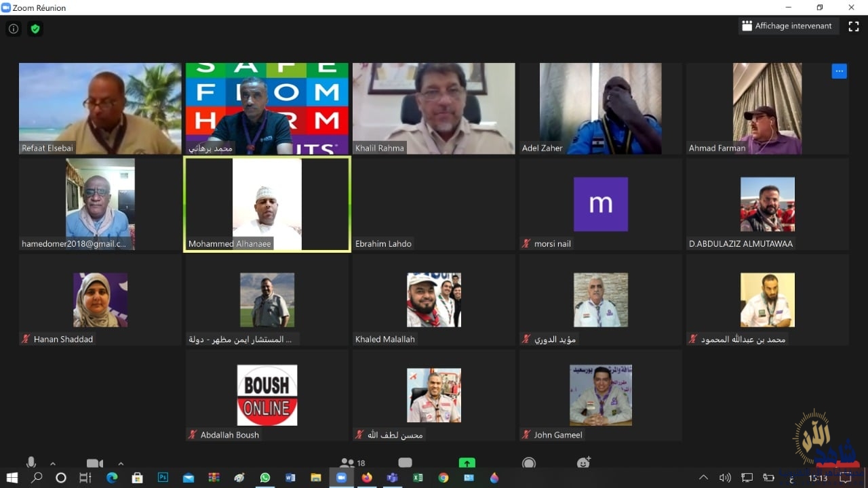Image resolution: width=868 pixels, height=488 pixels.
Task: Enter full screen mode
Action: pyautogui.click(x=854, y=26)
